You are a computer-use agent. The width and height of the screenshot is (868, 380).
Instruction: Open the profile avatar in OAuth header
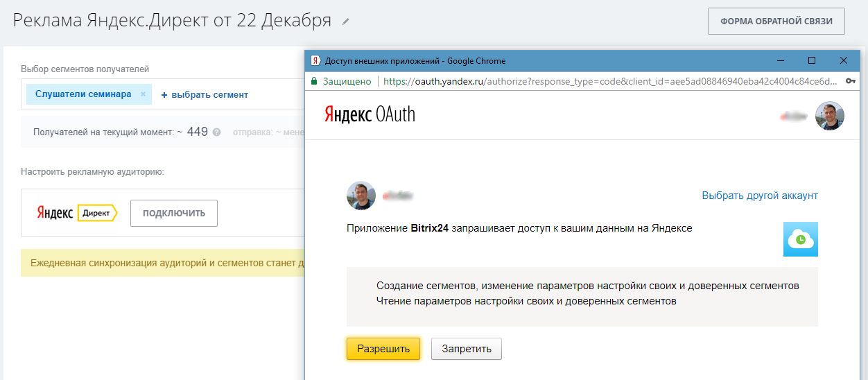coord(830,116)
